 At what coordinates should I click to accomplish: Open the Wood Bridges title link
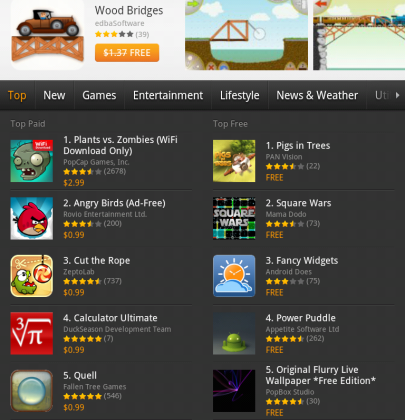point(129,10)
